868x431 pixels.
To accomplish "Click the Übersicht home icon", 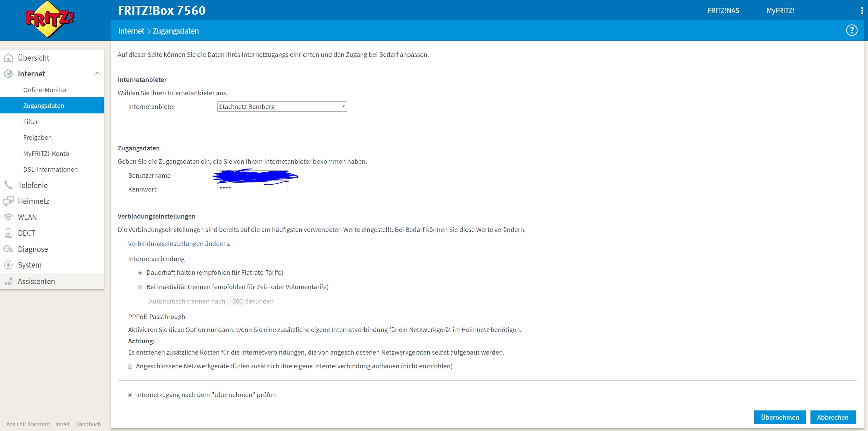I will [x=8, y=58].
